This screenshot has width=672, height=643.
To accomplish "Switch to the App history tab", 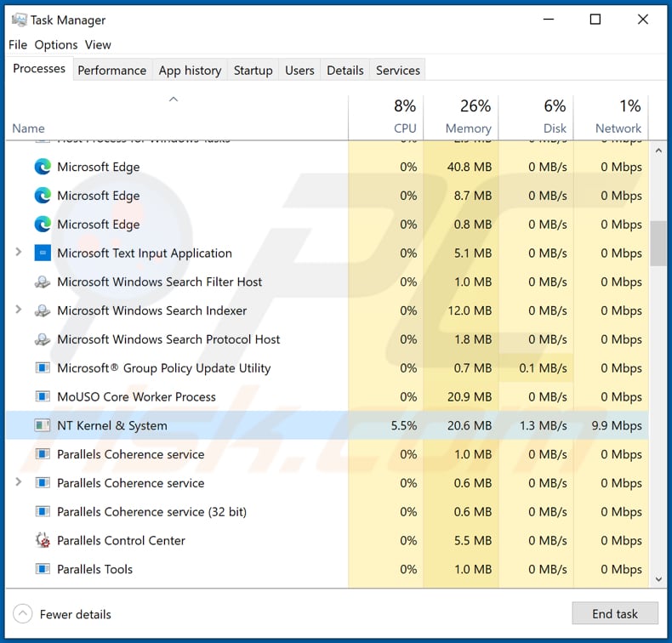I will [190, 71].
